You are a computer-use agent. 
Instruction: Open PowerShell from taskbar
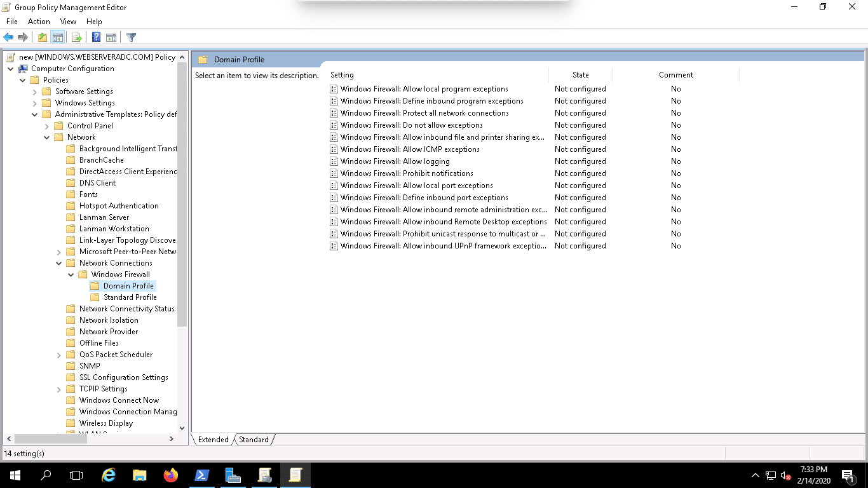coord(202,475)
